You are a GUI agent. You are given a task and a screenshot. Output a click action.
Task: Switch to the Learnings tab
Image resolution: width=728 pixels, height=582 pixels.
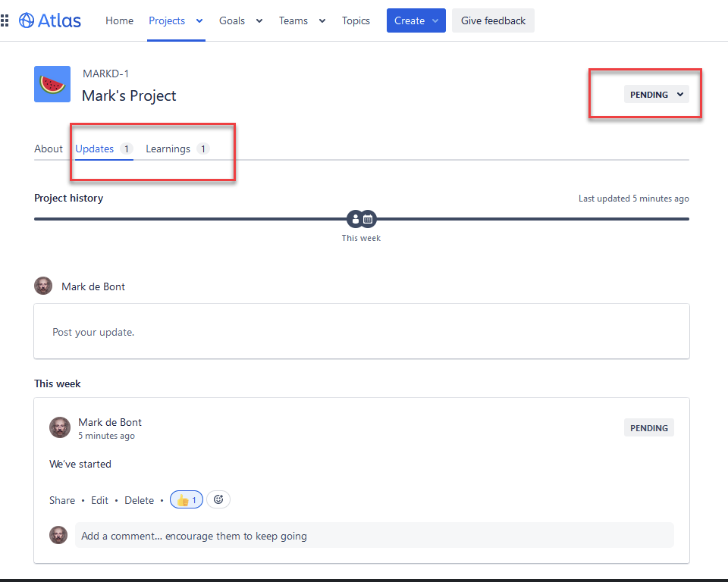coord(168,149)
